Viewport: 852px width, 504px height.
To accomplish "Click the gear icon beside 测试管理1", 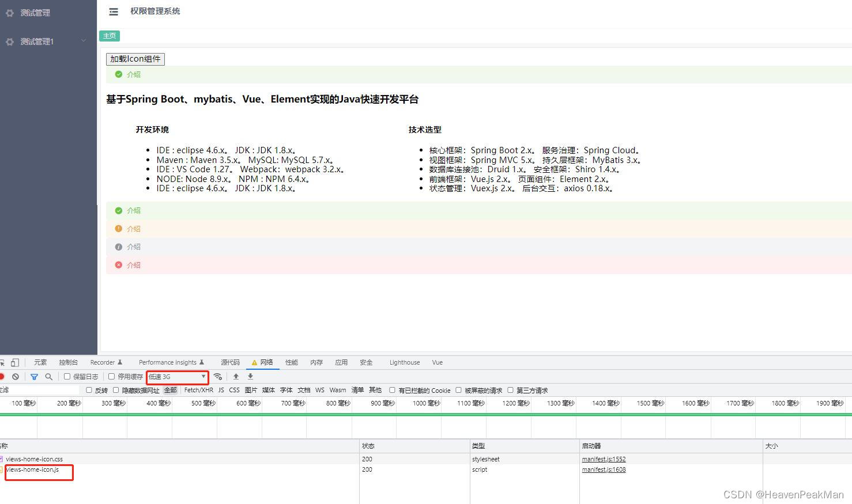I will pyautogui.click(x=9, y=41).
